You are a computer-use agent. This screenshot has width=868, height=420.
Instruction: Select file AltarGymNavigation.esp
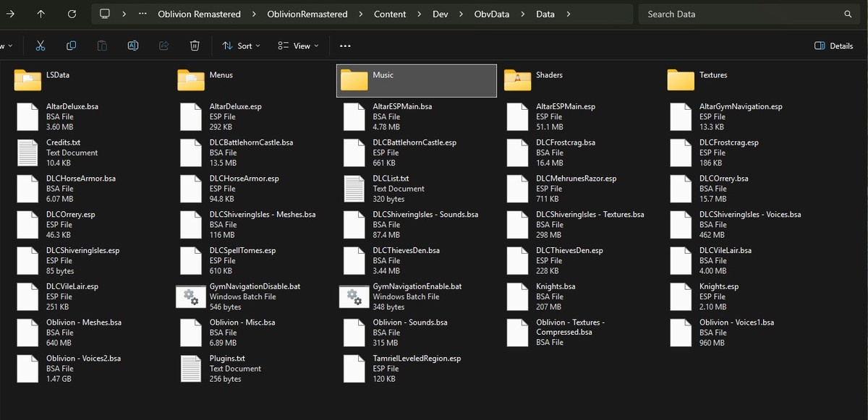744,116
